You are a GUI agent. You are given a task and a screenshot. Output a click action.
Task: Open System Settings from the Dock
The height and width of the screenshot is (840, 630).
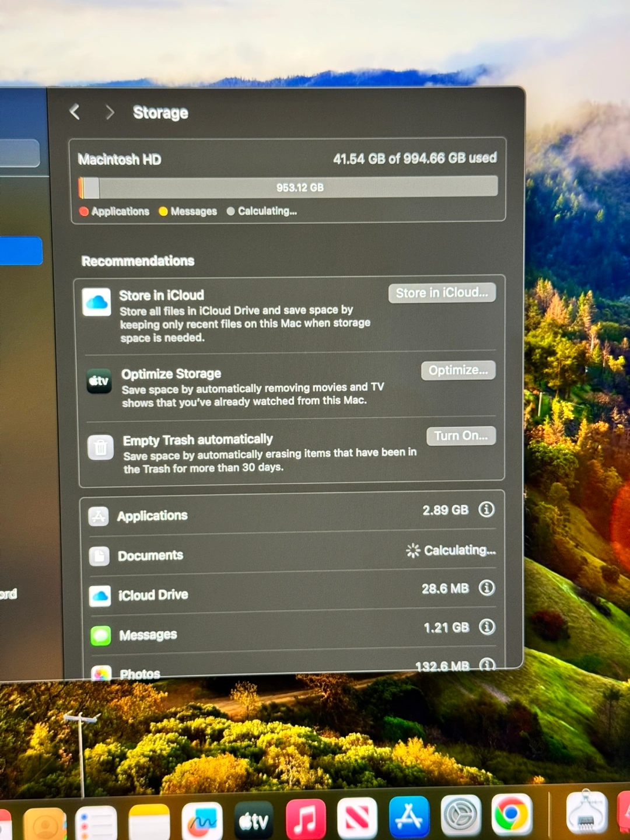[461, 815]
